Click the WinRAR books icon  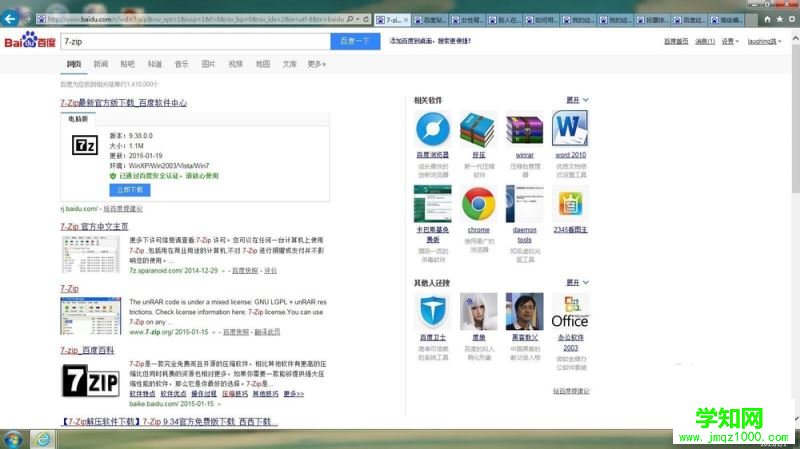524,130
